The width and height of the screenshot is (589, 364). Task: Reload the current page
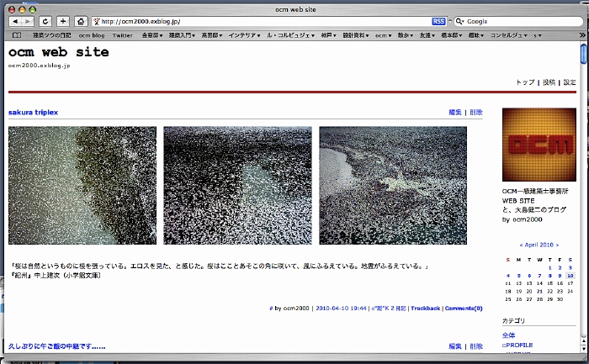point(45,21)
